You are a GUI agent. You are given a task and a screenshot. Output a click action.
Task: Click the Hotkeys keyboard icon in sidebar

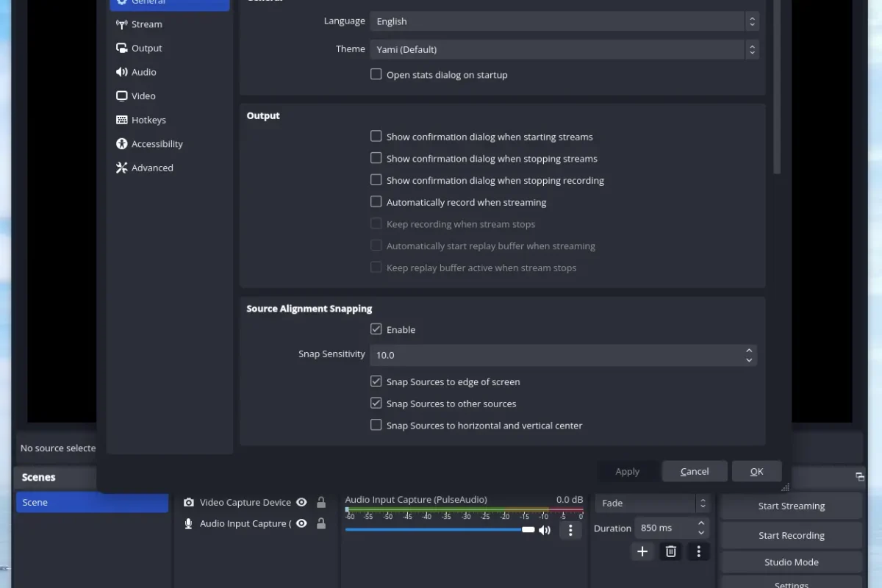coord(122,120)
